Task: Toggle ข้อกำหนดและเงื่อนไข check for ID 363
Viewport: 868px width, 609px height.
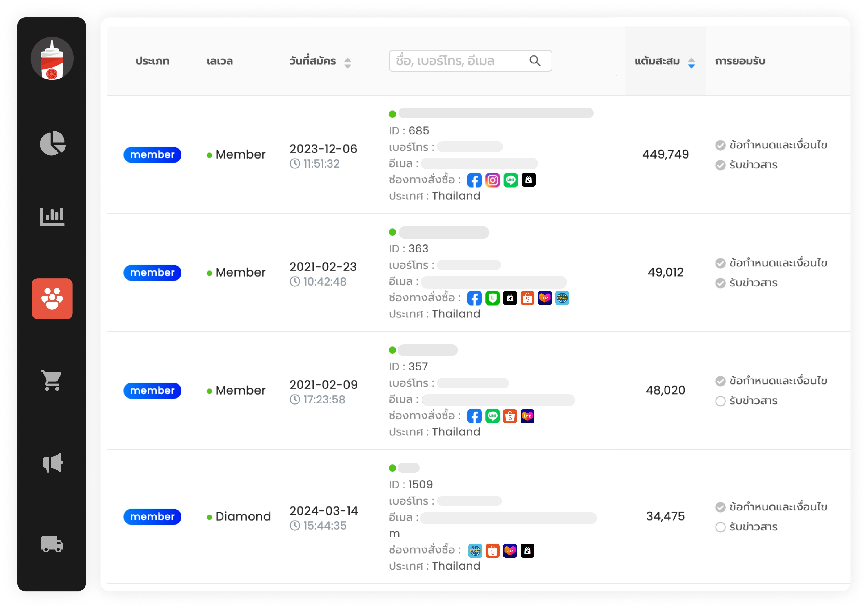Action: coord(720,263)
